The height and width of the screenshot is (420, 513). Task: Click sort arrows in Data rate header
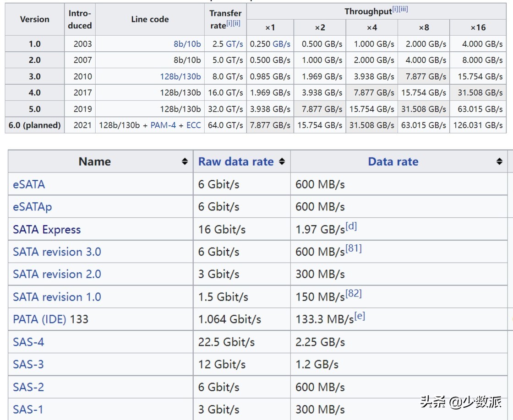tap(499, 162)
